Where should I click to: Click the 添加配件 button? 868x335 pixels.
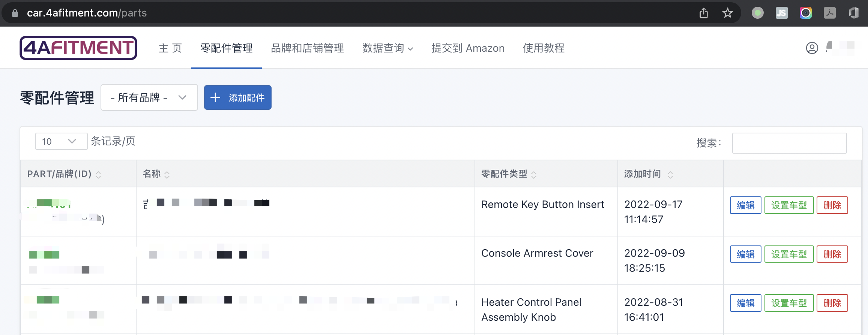pos(237,97)
